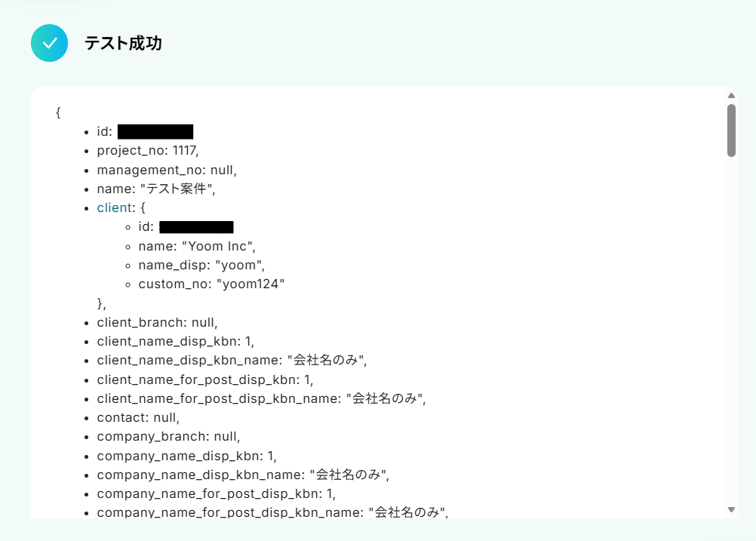756x541 pixels.
Task: Select the company_branch: null line
Action: click(x=168, y=436)
